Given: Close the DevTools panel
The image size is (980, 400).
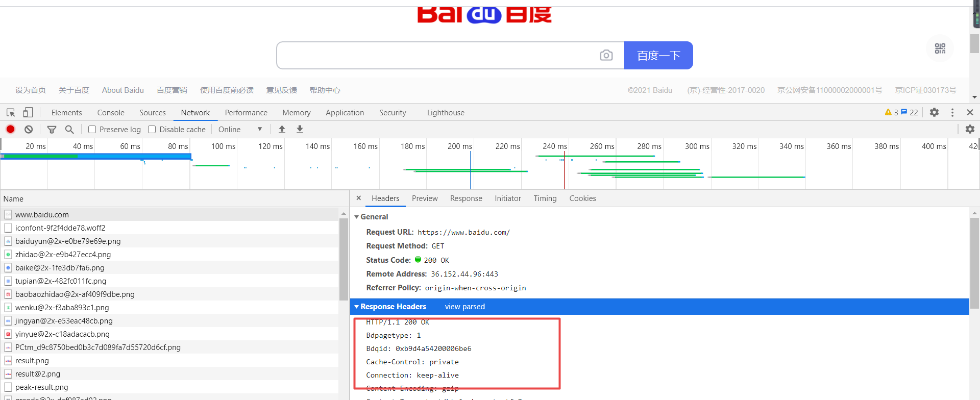Looking at the screenshot, I should (x=970, y=112).
